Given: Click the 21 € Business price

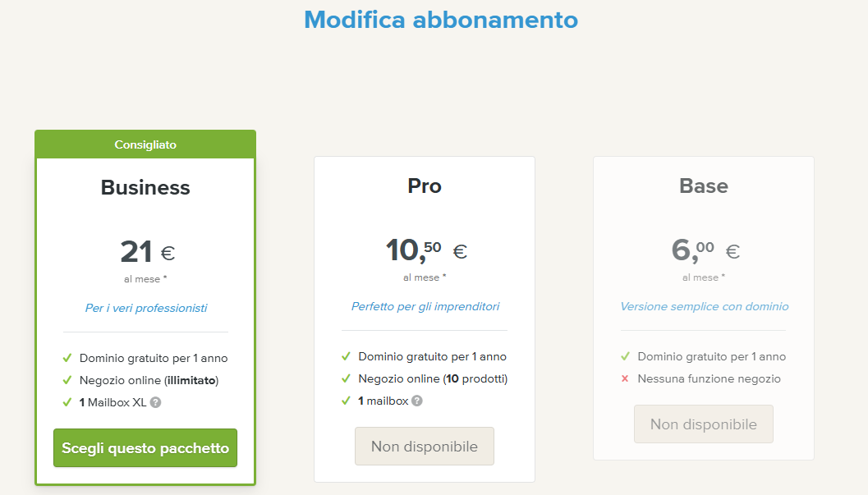Looking at the screenshot, I should (x=148, y=252).
